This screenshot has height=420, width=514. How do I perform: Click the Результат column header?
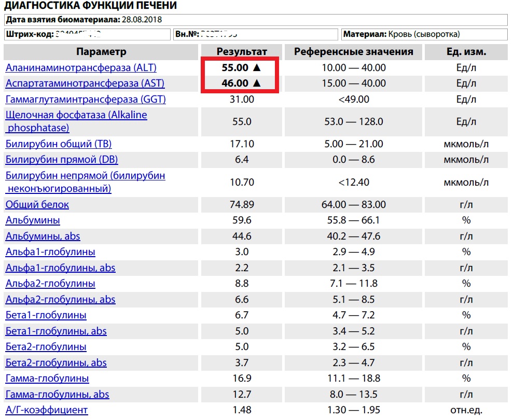pyautogui.click(x=241, y=52)
